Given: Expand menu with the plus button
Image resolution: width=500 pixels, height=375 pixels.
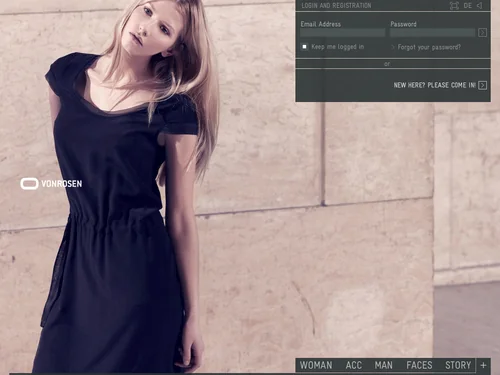Looking at the screenshot, I should 483,365.
